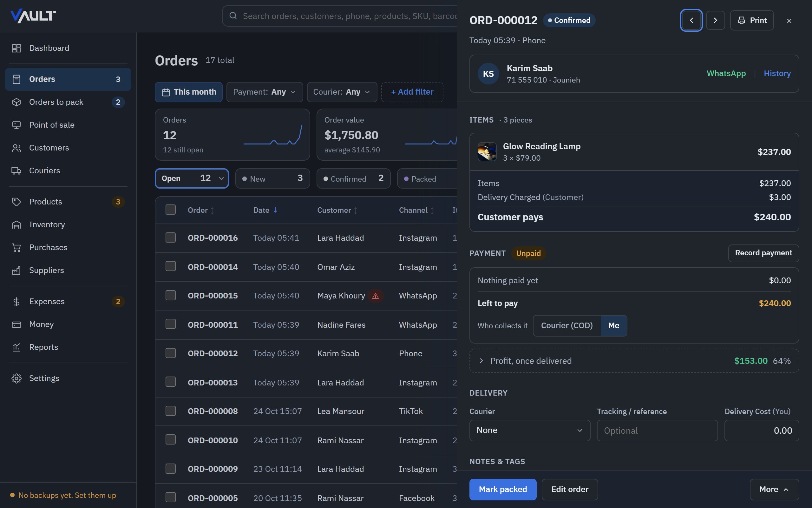Check the ORD-000010 row checkbox

coord(170,439)
